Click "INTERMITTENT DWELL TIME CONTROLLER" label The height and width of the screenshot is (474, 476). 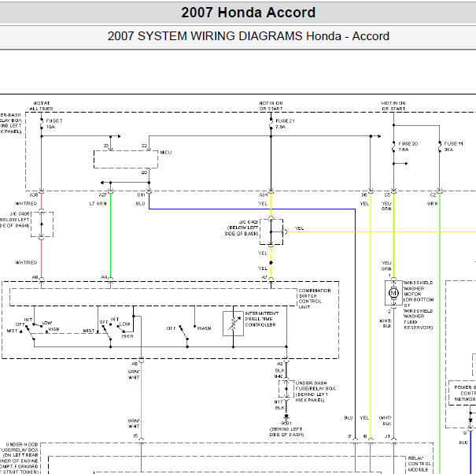click(261, 319)
